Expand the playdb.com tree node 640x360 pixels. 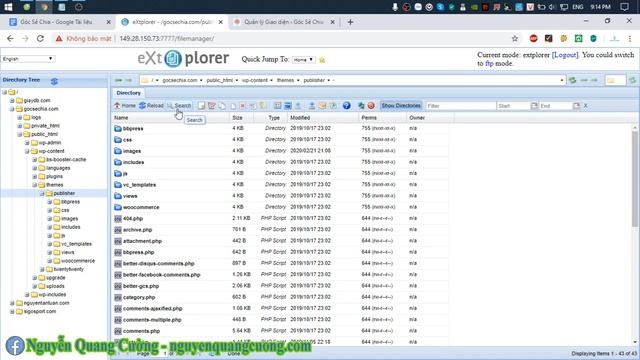coord(12,100)
